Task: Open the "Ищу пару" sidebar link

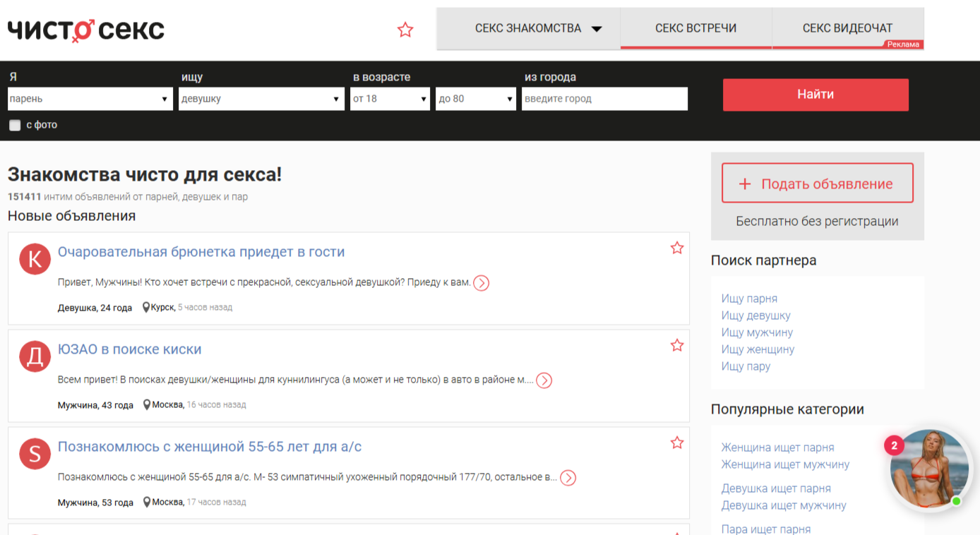Action: 746,366
